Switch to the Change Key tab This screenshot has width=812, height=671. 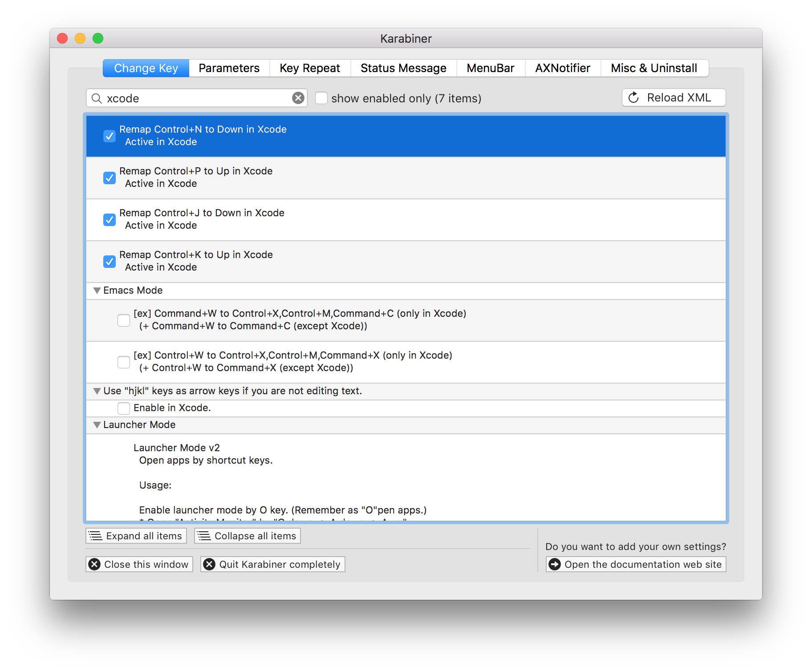146,68
